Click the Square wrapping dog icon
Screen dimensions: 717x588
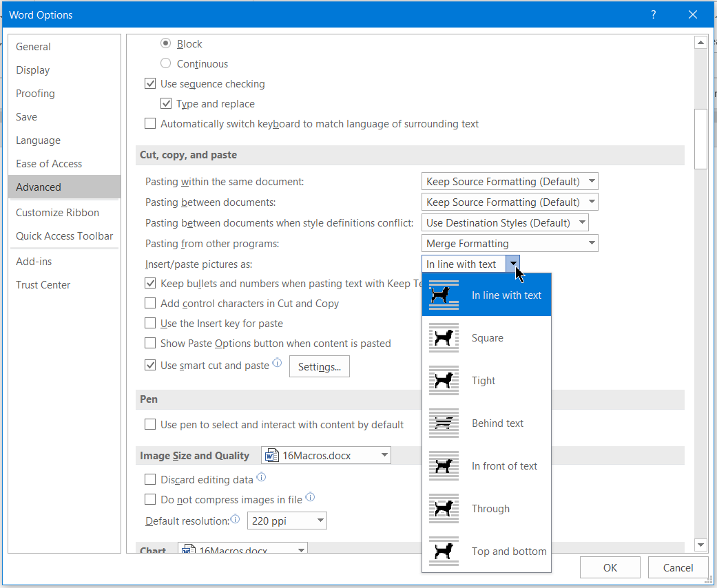[x=444, y=338]
